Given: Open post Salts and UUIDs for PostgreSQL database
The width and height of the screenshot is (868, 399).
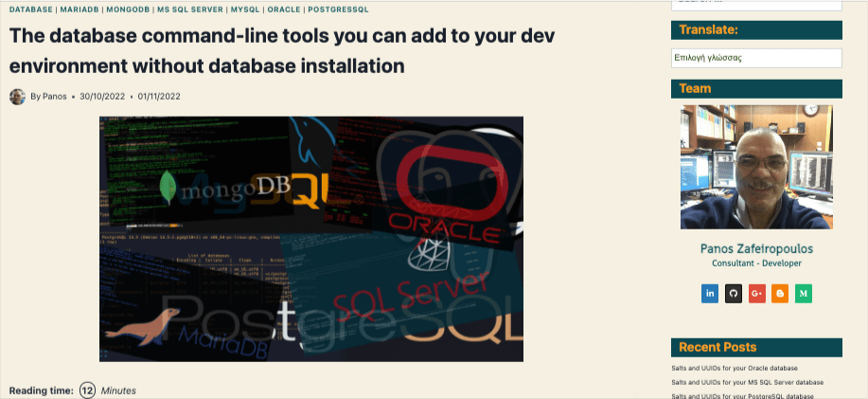Looking at the screenshot, I should pos(742,395).
